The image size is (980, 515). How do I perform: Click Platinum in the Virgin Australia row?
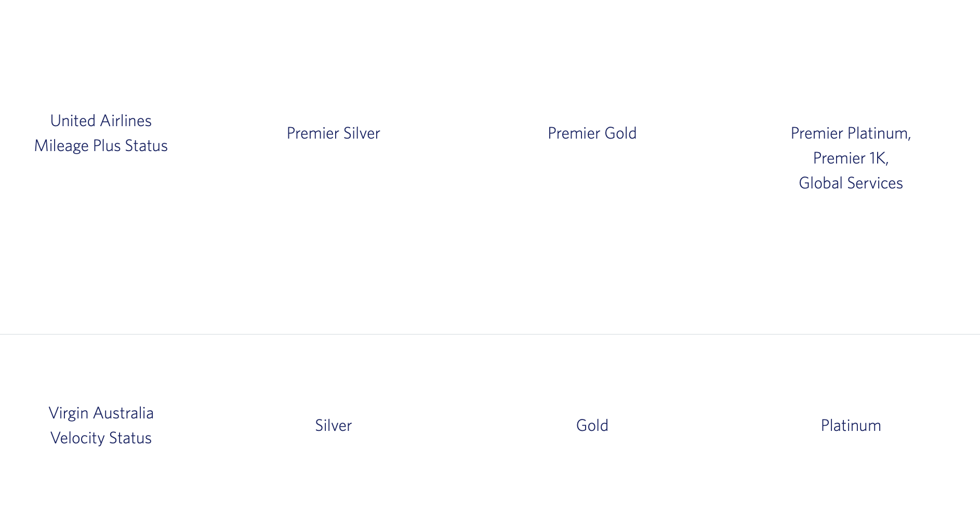point(851,426)
